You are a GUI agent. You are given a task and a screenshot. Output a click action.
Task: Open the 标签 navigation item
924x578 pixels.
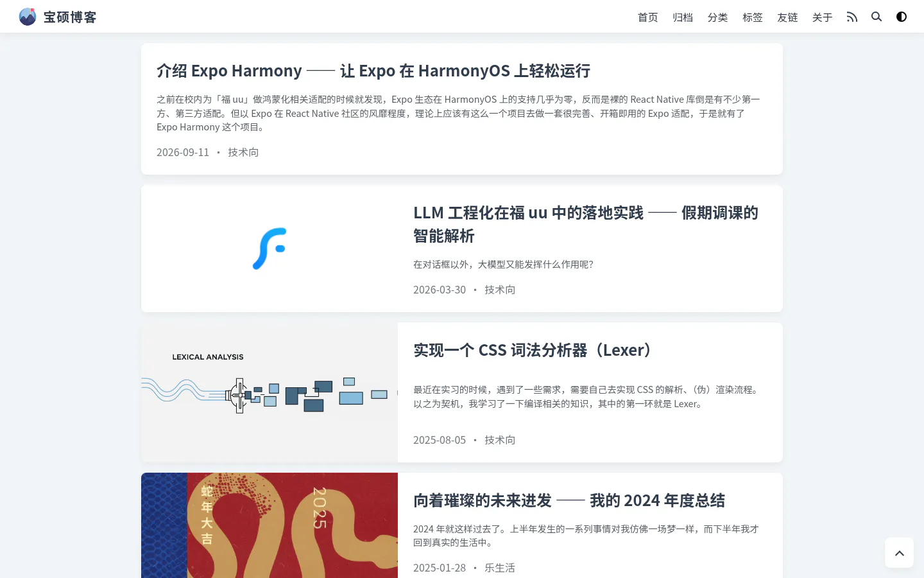coord(753,17)
